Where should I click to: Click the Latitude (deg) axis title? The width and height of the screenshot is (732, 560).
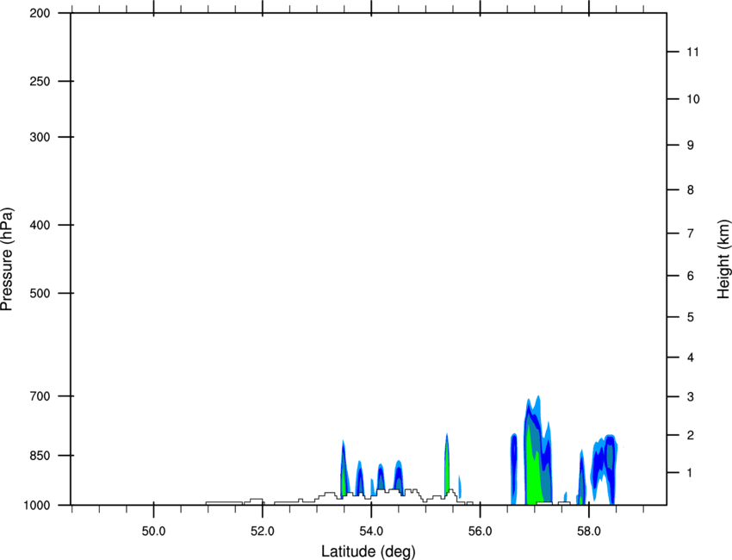[368, 551]
